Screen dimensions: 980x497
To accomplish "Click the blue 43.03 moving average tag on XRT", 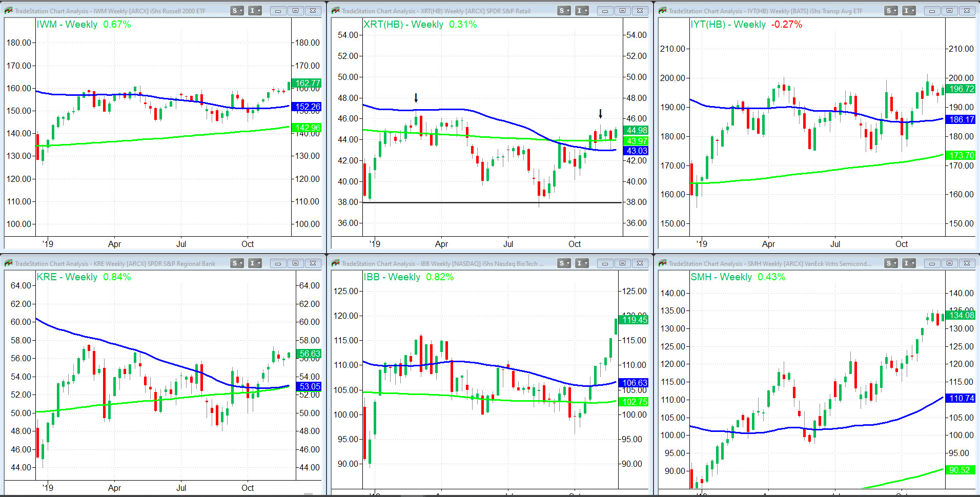I will point(637,151).
